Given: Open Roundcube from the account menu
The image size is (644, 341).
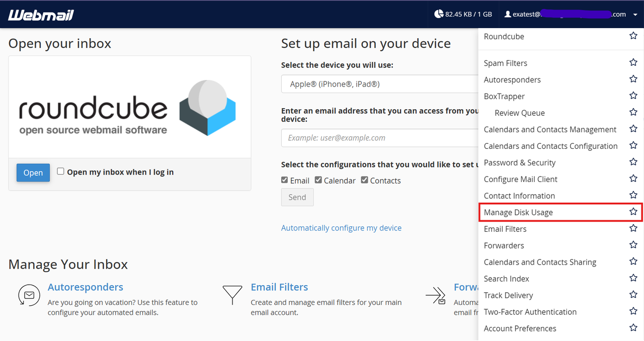Looking at the screenshot, I should [504, 36].
